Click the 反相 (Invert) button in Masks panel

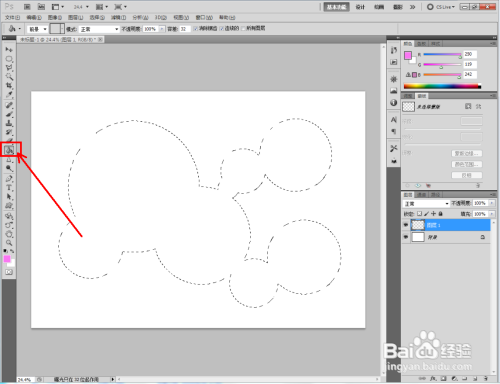click(x=467, y=175)
